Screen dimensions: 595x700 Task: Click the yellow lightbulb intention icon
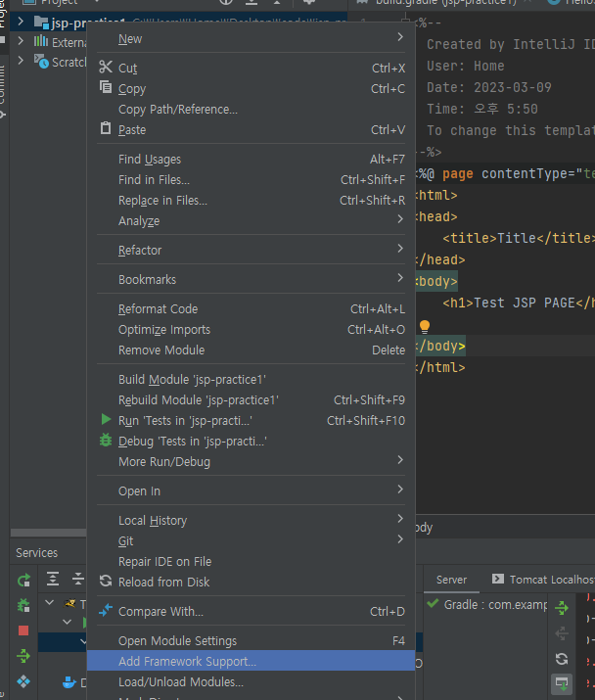(425, 327)
